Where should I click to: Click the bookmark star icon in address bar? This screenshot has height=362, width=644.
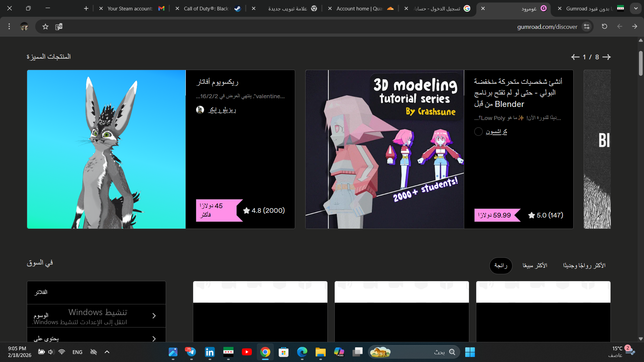(45, 26)
